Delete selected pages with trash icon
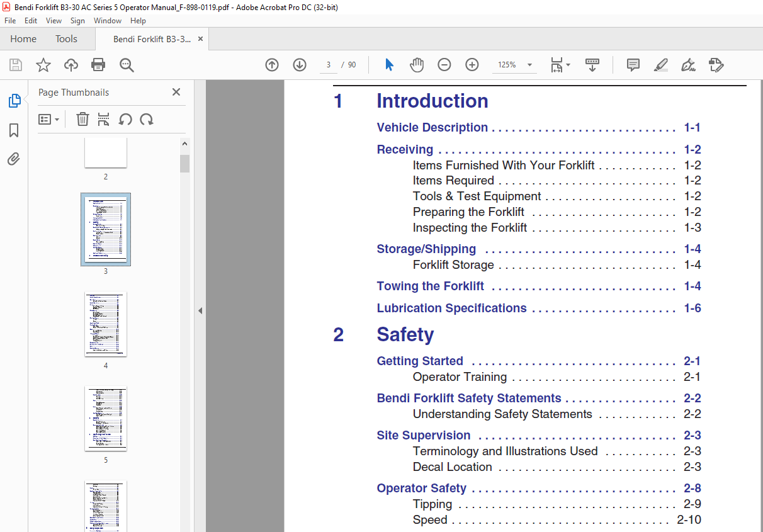The image size is (763, 532). click(82, 119)
